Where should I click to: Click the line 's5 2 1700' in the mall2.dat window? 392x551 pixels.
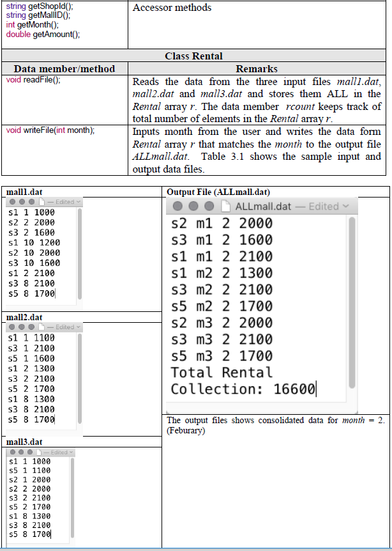click(31, 389)
